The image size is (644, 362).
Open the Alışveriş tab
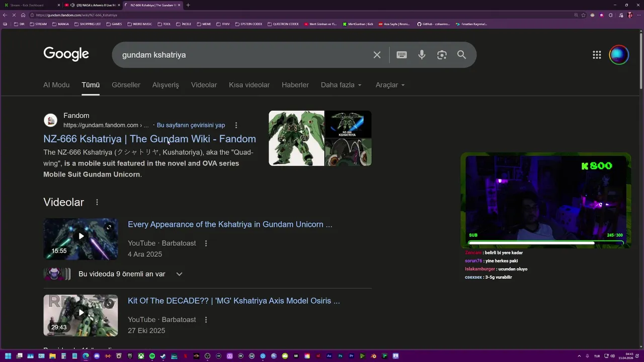(166, 85)
